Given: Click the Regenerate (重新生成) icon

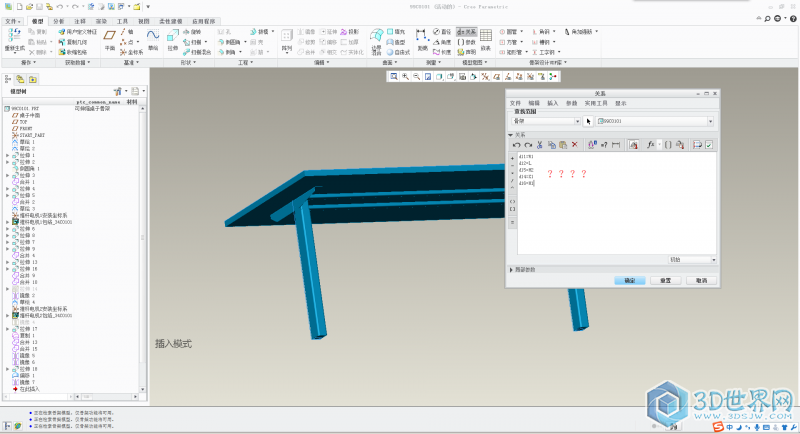Looking at the screenshot, I should [14, 35].
